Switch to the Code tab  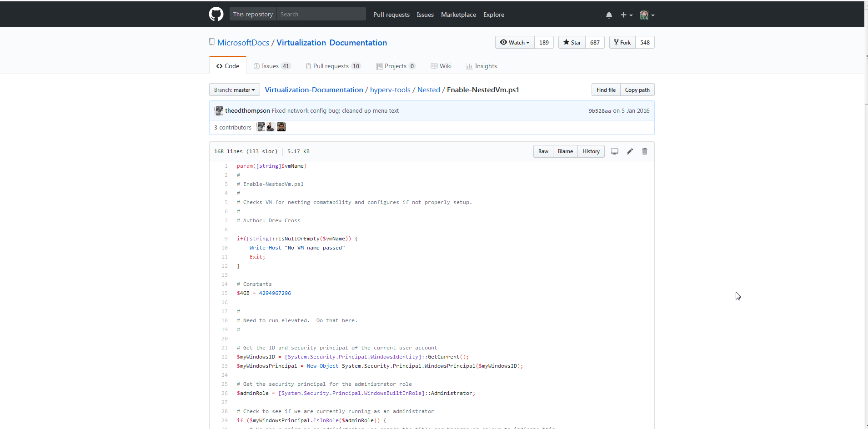click(x=228, y=66)
